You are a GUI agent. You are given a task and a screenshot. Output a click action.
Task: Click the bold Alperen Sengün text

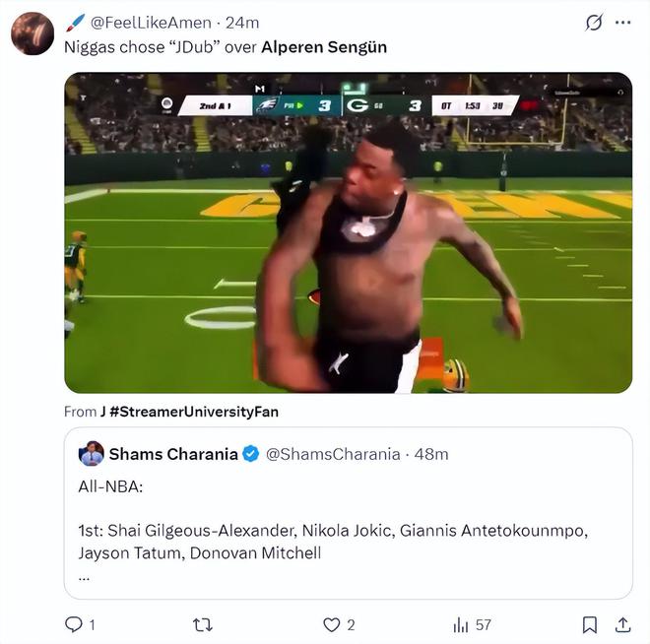323,46
